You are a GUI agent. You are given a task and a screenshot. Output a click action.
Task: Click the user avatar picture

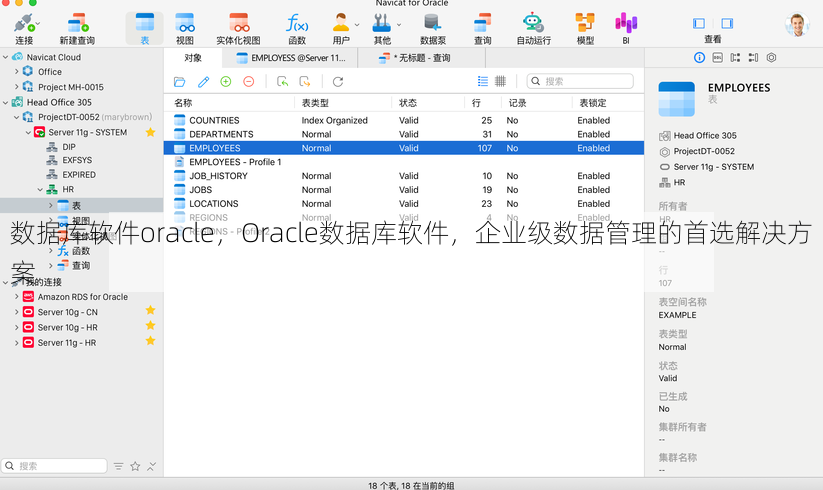[x=797, y=24]
